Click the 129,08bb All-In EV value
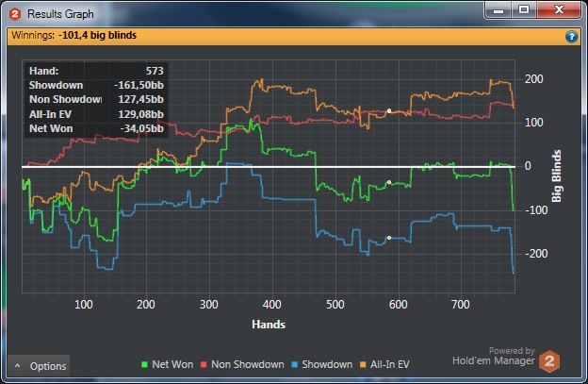The width and height of the screenshot is (588, 384). 141,114
